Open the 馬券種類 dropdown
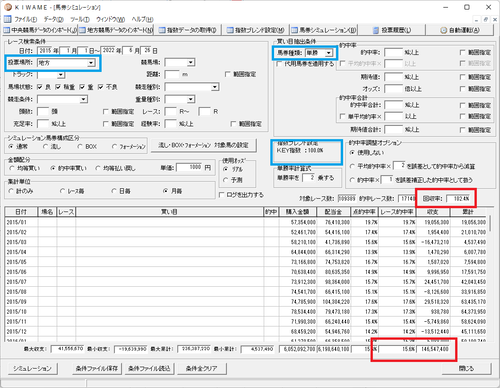The height and width of the screenshot is (388, 500). click(x=329, y=53)
